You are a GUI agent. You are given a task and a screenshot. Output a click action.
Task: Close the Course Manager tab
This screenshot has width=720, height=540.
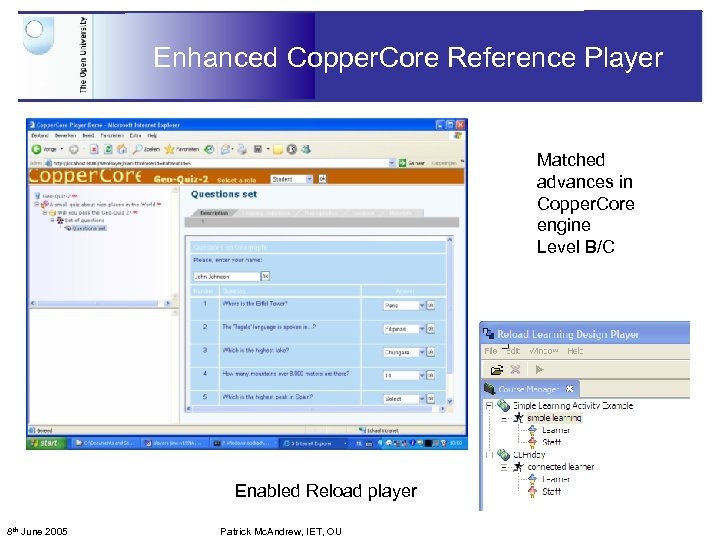coord(569,389)
